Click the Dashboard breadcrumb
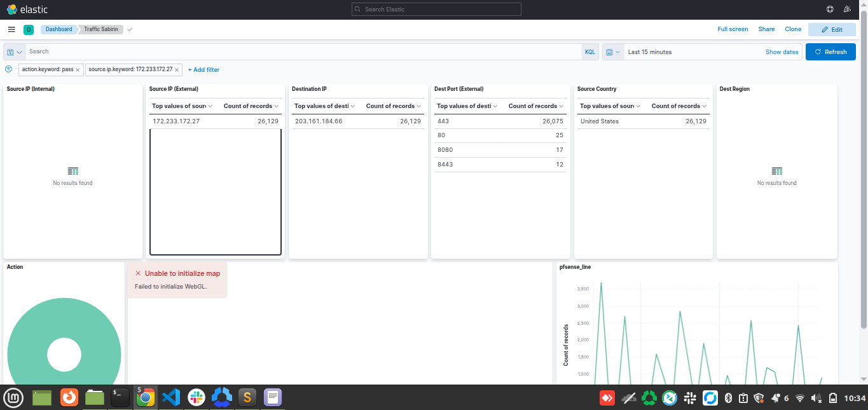Image resolution: width=868 pixels, height=410 pixels. 59,29
